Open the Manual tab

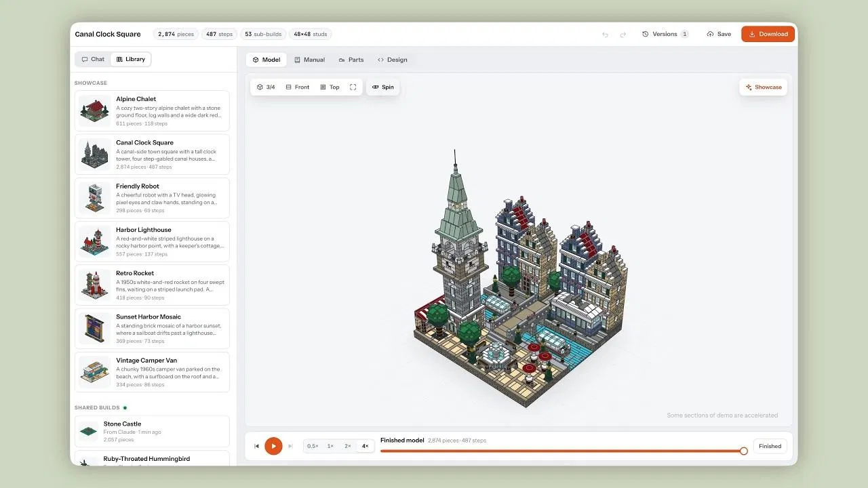click(x=309, y=60)
